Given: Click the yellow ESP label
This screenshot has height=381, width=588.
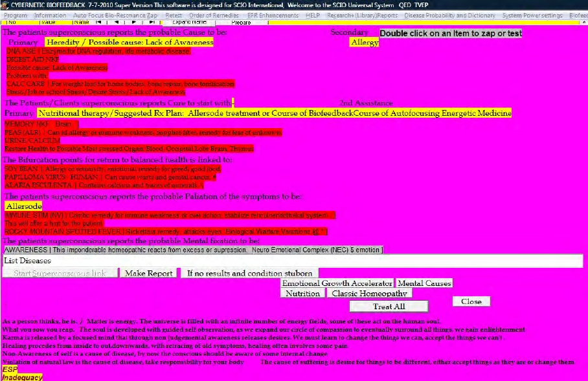Looking at the screenshot, I should tap(10, 369).
